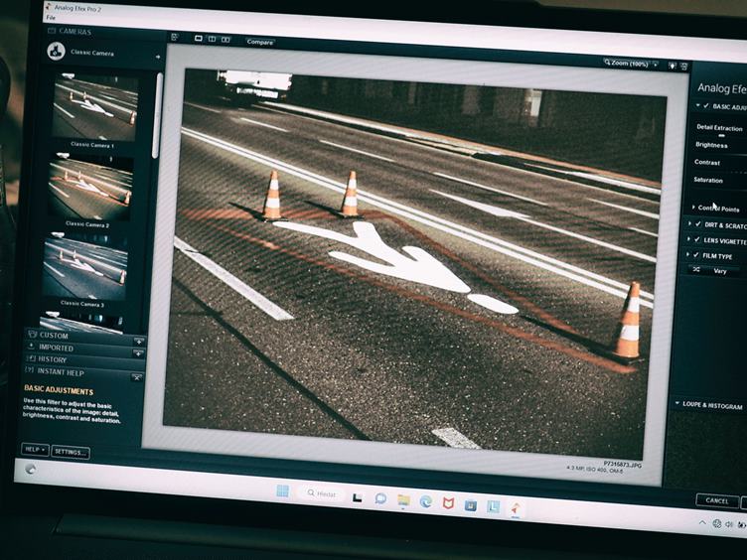Toggle the Dirt & Scratches checkbox
Viewport: 747px width, 560px height.
point(698,223)
